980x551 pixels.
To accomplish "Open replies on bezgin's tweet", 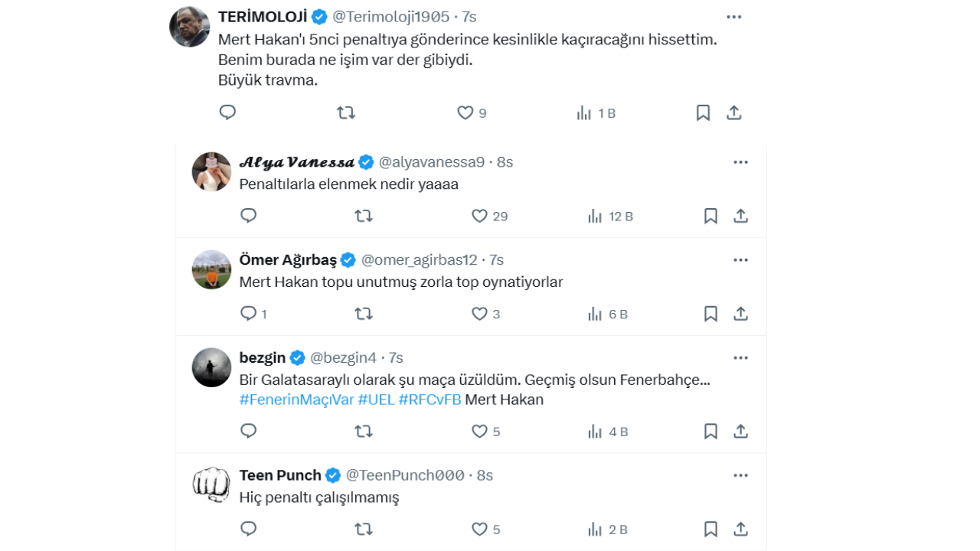I will click(248, 431).
